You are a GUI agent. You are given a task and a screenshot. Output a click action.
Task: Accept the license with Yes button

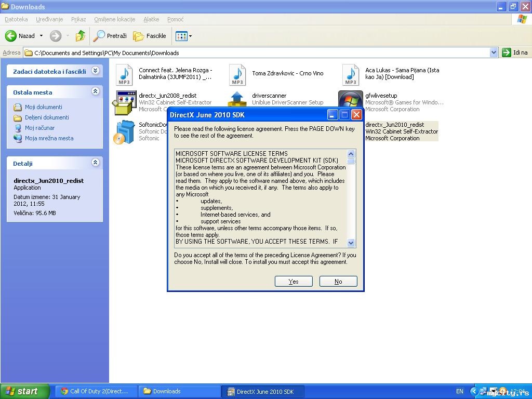point(294,281)
